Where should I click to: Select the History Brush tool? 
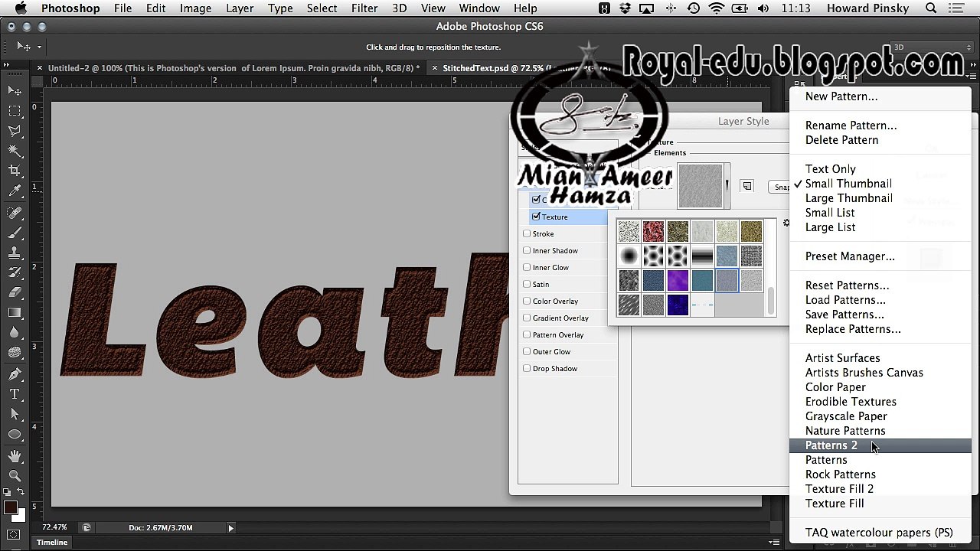pos(15,272)
